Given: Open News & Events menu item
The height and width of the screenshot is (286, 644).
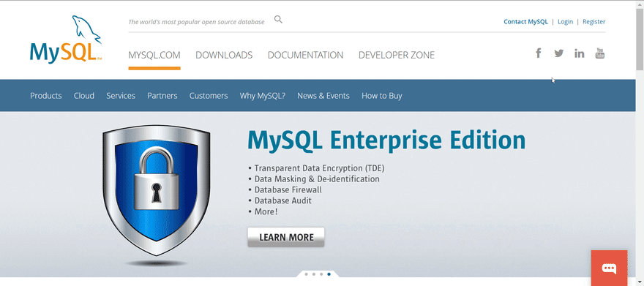Looking at the screenshot, I should [323, 96].
